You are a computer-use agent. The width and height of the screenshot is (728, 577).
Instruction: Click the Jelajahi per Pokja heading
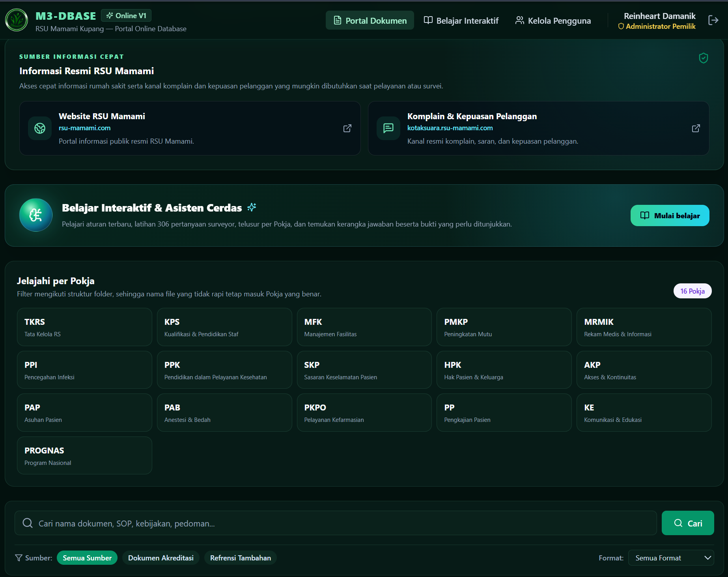tap(56, 281)
